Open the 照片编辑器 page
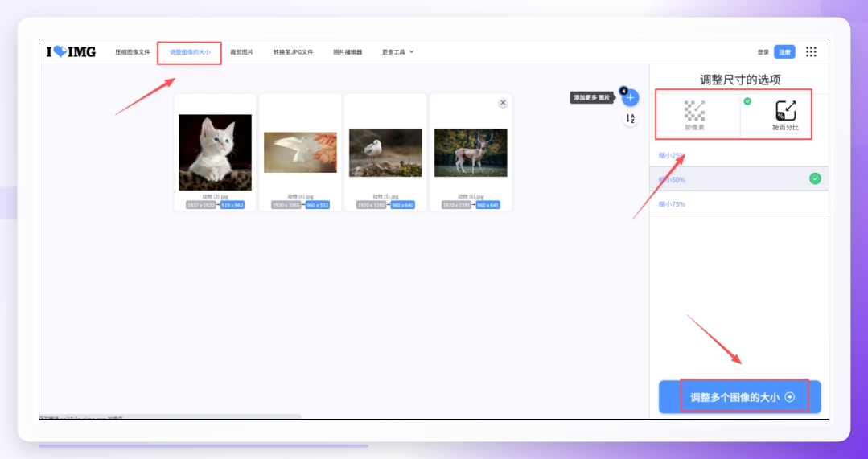The width and height of the screenshot is (868, 459). click(347, 52)
